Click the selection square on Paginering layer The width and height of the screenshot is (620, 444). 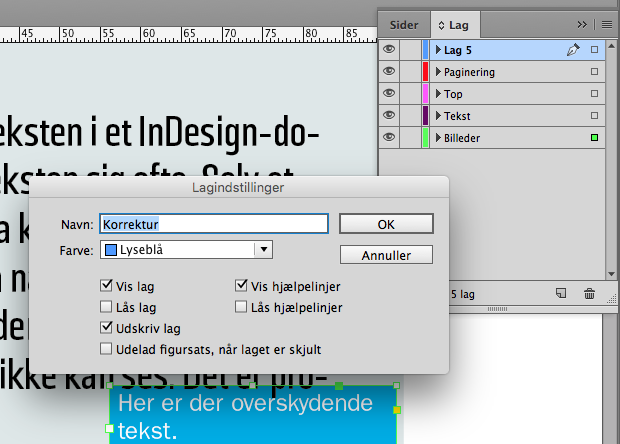coord(595,72)
